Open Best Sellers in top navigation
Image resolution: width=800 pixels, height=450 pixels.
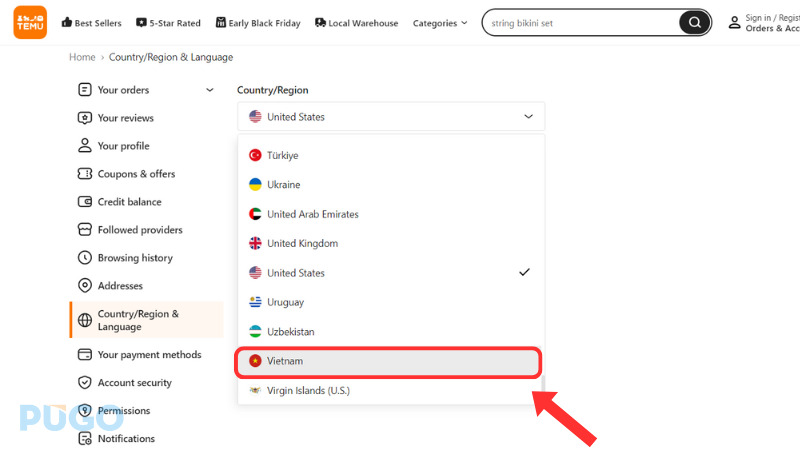[x=91, y=23]
